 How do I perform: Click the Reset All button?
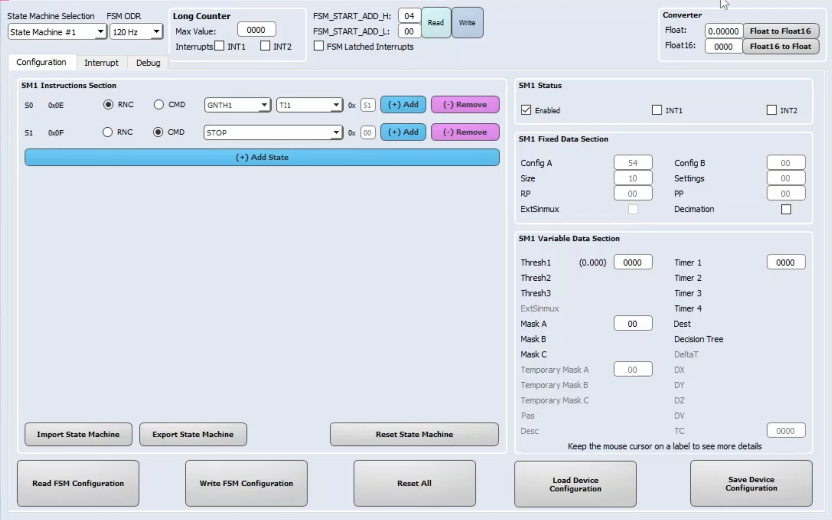pos(414,483)
